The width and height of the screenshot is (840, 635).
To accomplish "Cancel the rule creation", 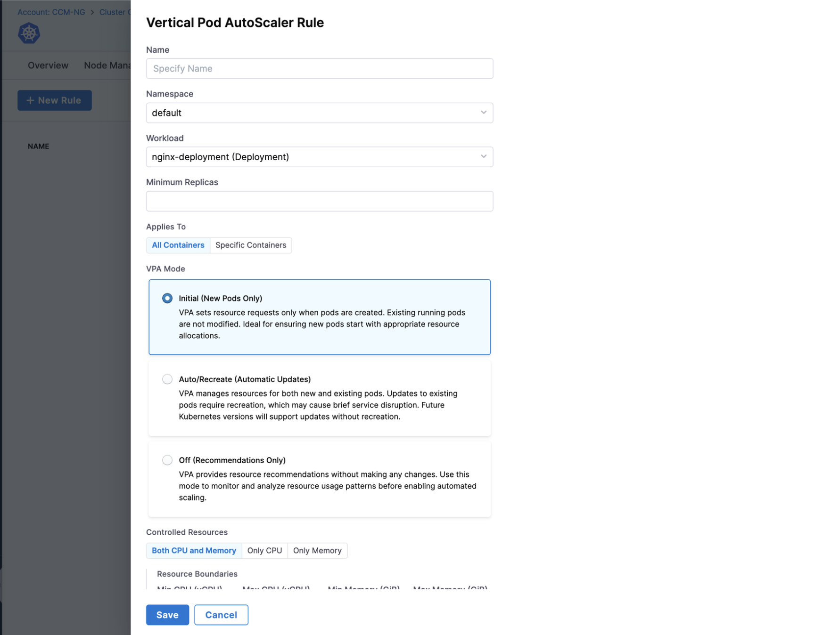I will (221, 615).
